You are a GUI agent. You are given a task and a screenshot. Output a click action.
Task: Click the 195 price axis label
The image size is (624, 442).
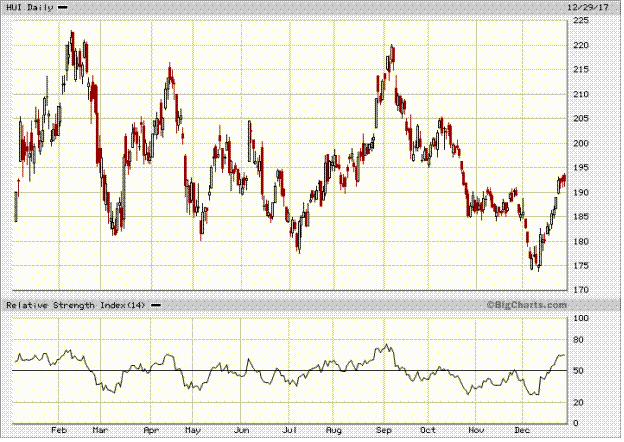pyautogui.click(x=581, y=168)
